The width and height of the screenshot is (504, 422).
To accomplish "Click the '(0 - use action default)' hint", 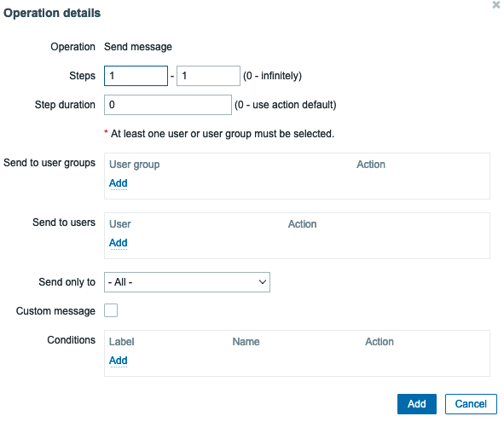I will (x=286, y=105).
